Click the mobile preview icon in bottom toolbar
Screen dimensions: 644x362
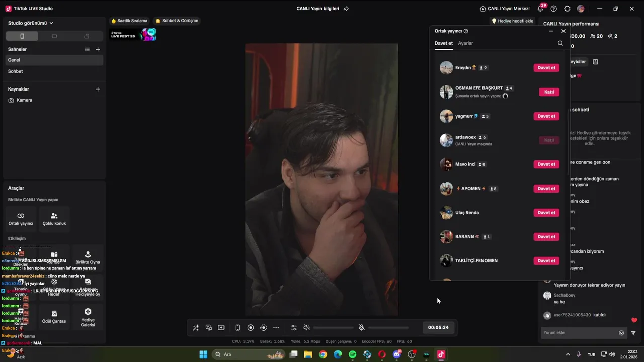click(x=238, y=328)
